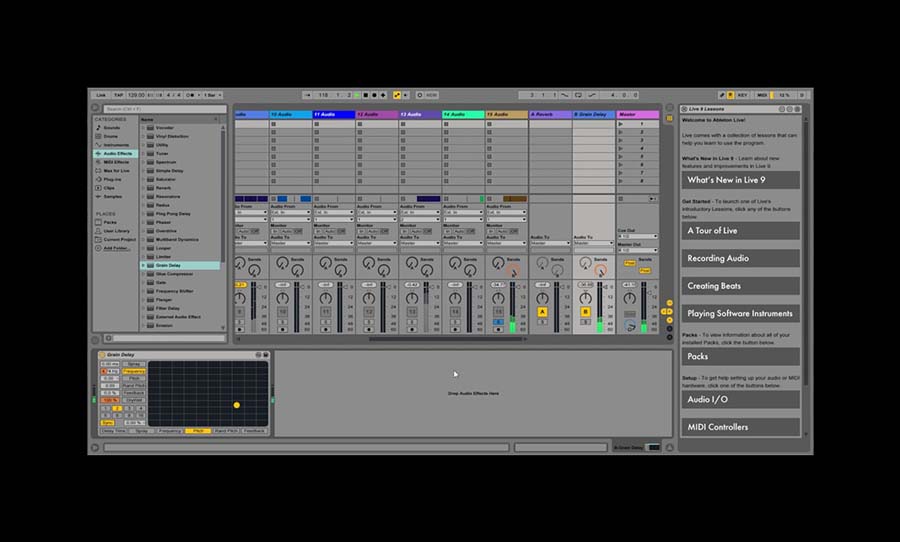Launch scene 1 in the Master track
Viewport: 900px width, 542px height.
pos(620,124)
